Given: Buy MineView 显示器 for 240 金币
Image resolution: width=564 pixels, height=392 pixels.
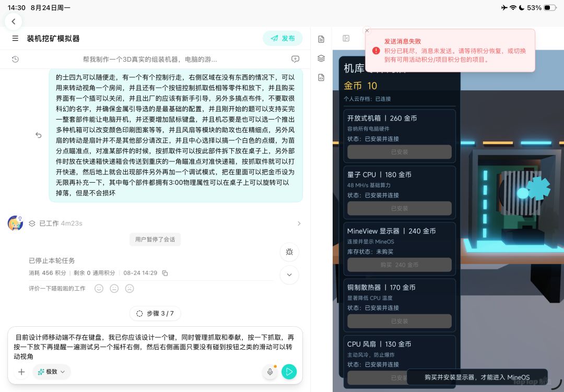Looking at the screenshot, I should click(x=399, y=265).
